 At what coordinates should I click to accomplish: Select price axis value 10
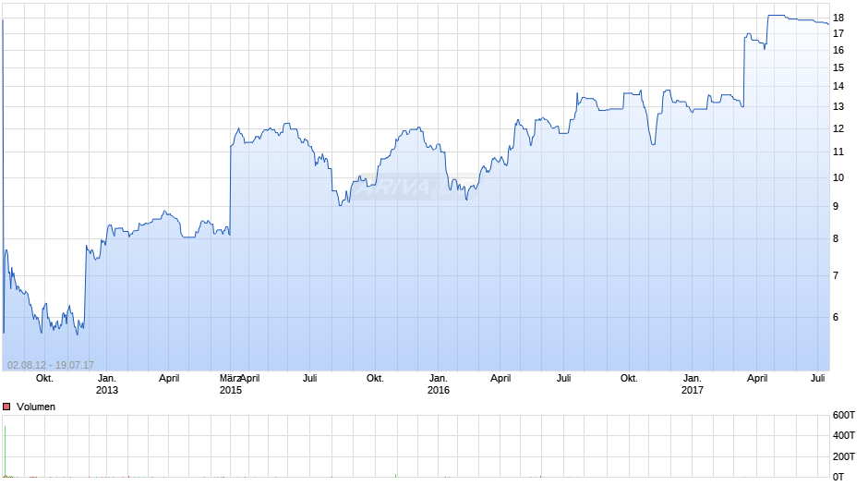click(838, 177)
